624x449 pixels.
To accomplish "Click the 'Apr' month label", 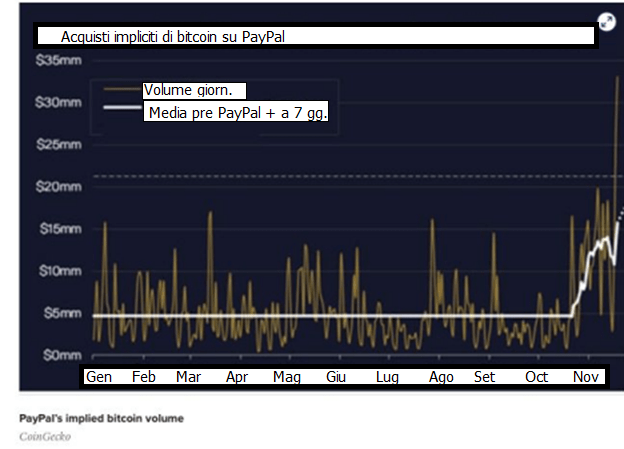I will [x=237, y=377].
